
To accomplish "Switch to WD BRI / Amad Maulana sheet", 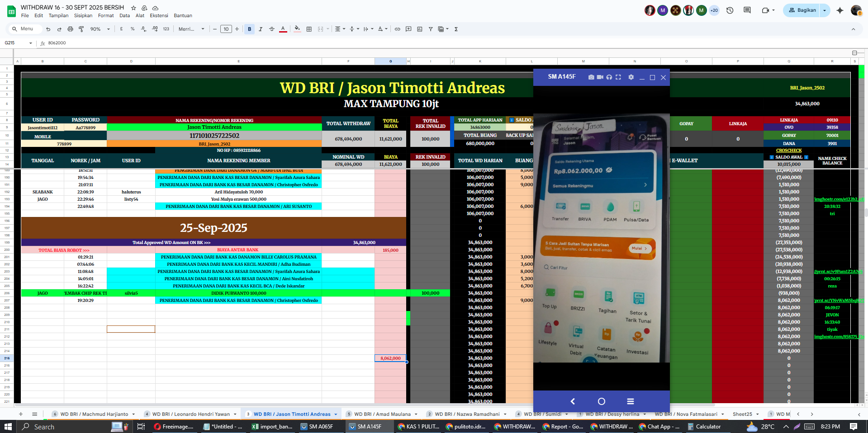I will (383, 414).
